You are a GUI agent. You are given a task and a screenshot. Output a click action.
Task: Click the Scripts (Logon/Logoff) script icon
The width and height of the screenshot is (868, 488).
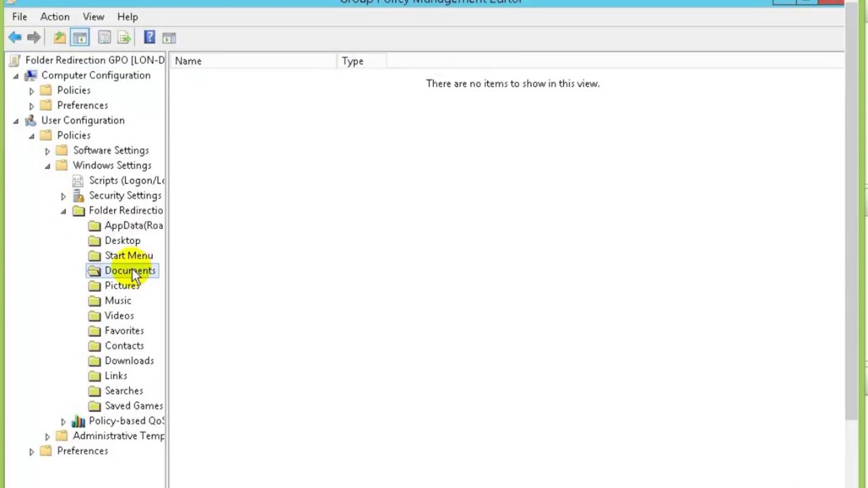(78, 180)
